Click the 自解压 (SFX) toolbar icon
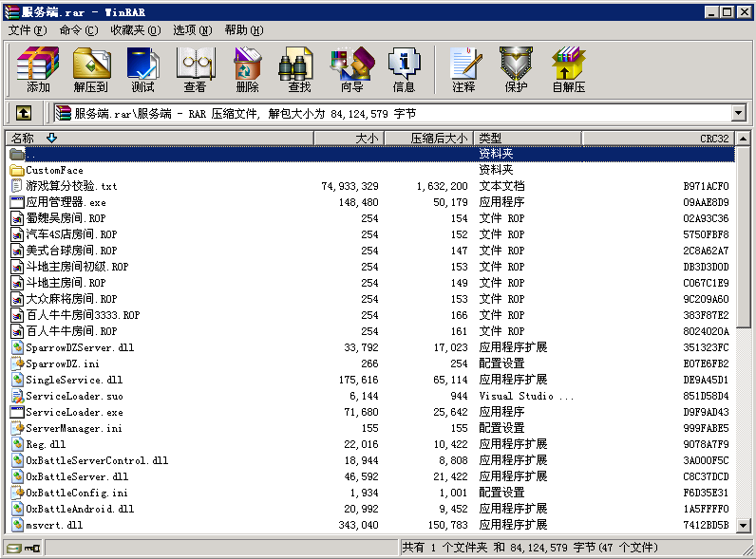Viewport: 756px width, 559px height. 568,69
